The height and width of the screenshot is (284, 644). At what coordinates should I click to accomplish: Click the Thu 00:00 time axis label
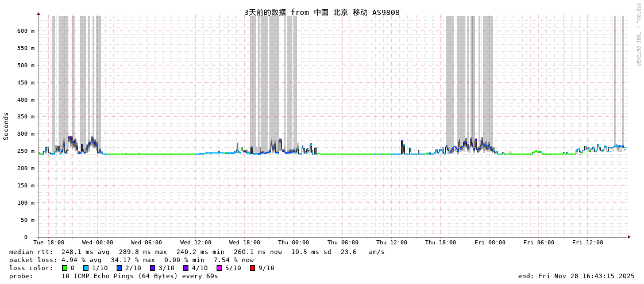pyautogui.click(x=294, y=243)
